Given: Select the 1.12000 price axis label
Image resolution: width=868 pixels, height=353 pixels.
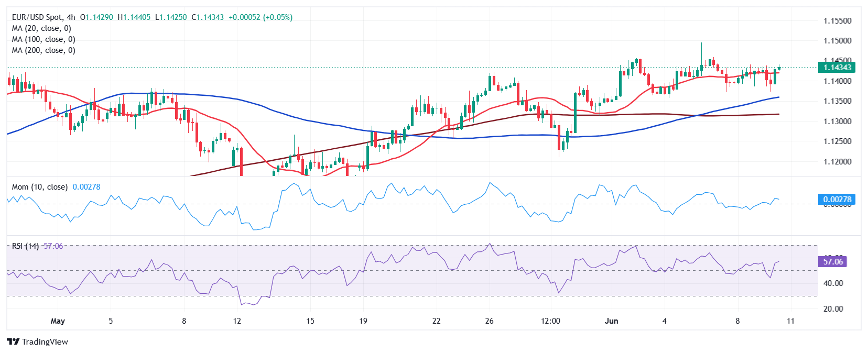Looking at the screenshot, I should tap(837, 162).
